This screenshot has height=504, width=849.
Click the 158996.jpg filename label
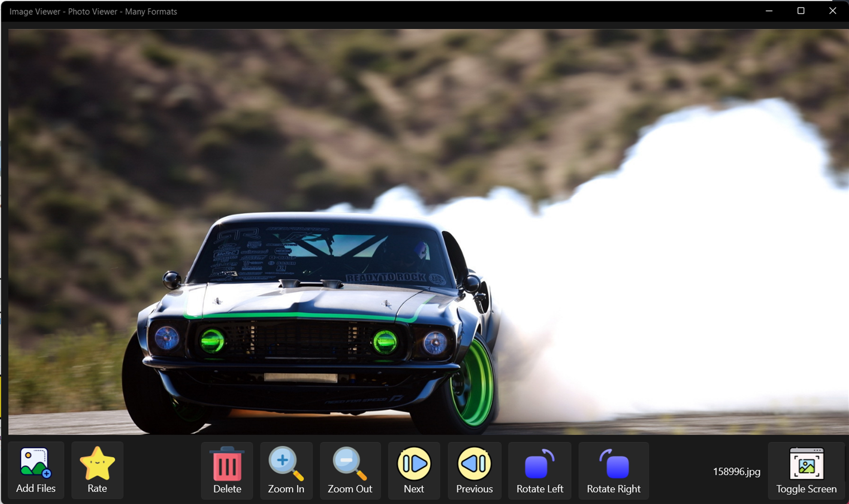point(736,472)
